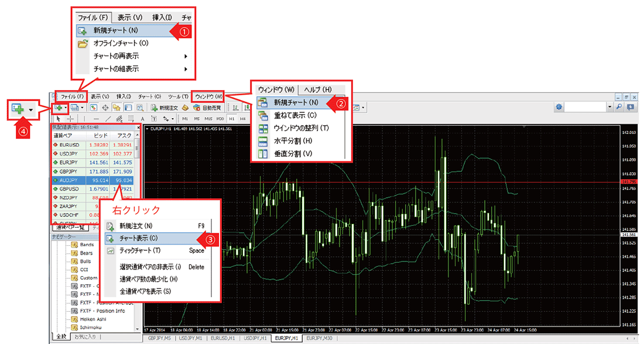Screen dimensions: 644x344
Task: Activate the crosshair cursor tool
Action: 70,119
